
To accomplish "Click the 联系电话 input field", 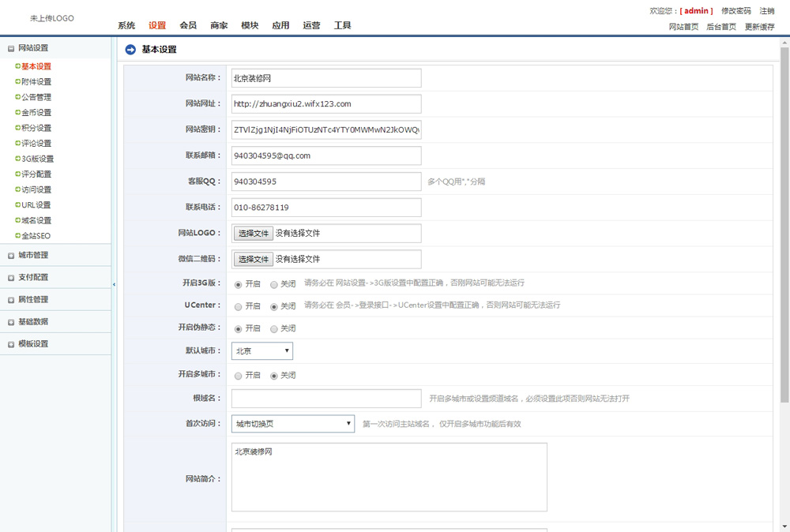I will [x=325, y=208].
